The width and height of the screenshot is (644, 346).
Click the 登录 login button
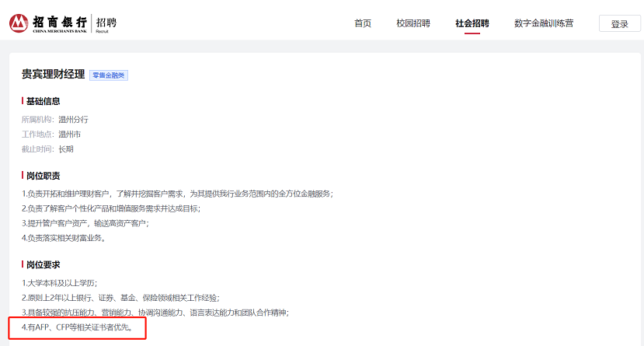click(619, 23)
